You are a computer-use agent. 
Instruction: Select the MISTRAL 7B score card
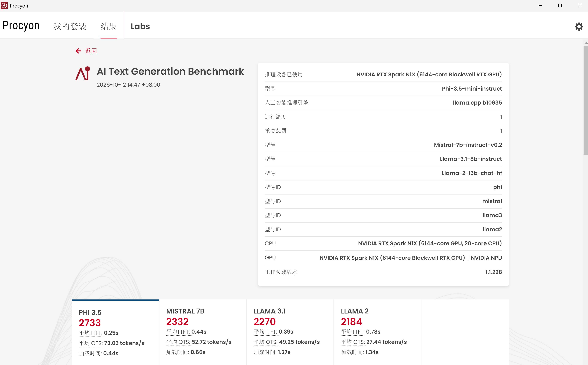(x=203, y=332)
